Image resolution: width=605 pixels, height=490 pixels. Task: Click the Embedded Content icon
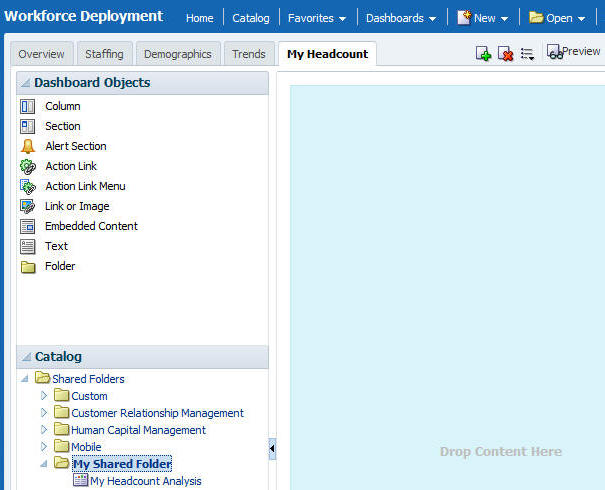[x=27, y=226]
